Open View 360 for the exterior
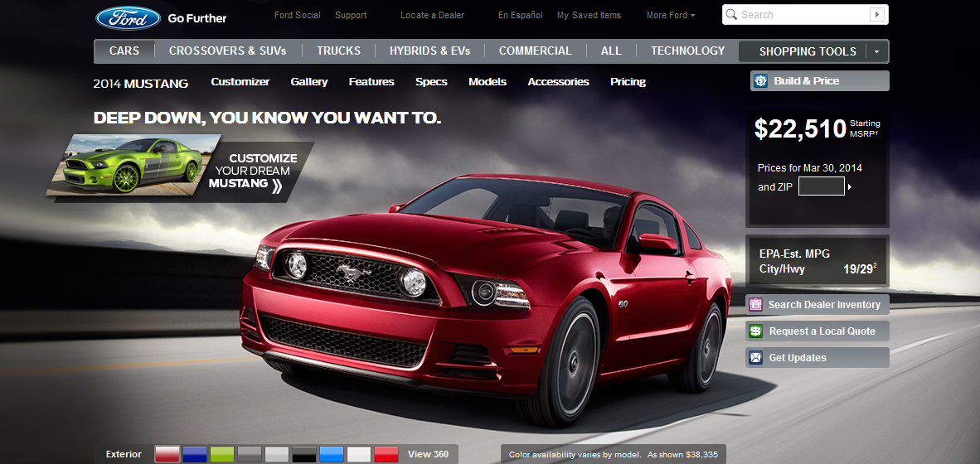The width and height of the screenshot is (980, 464). [x=428, y=454]
